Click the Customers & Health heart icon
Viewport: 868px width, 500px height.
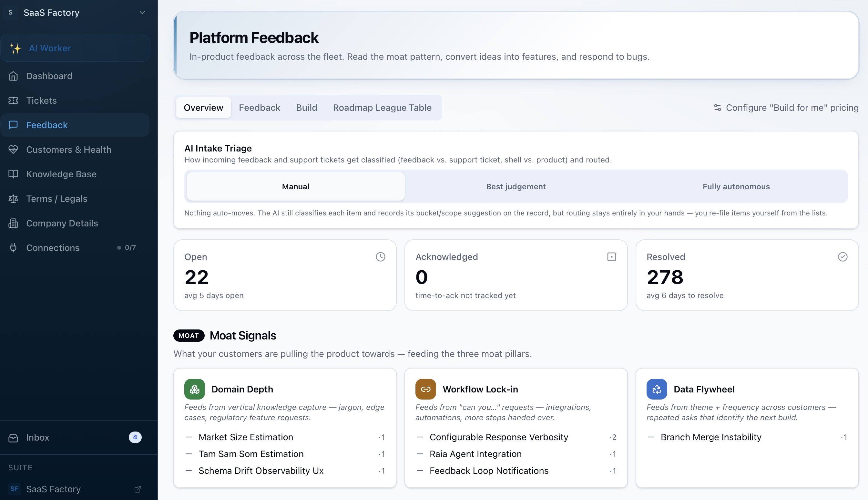(13, 149)
